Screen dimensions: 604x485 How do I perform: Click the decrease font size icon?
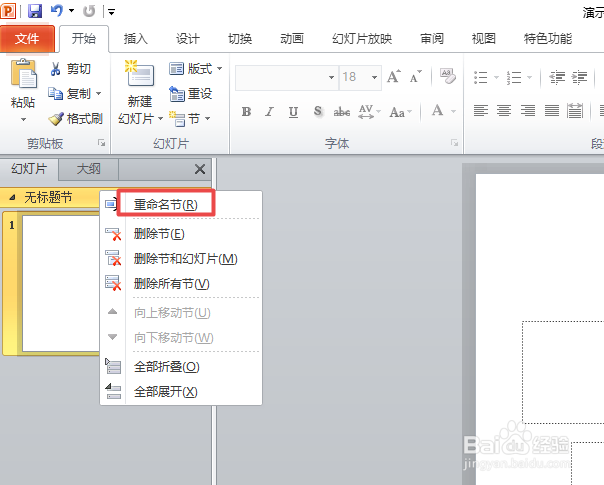click(416, 77)
